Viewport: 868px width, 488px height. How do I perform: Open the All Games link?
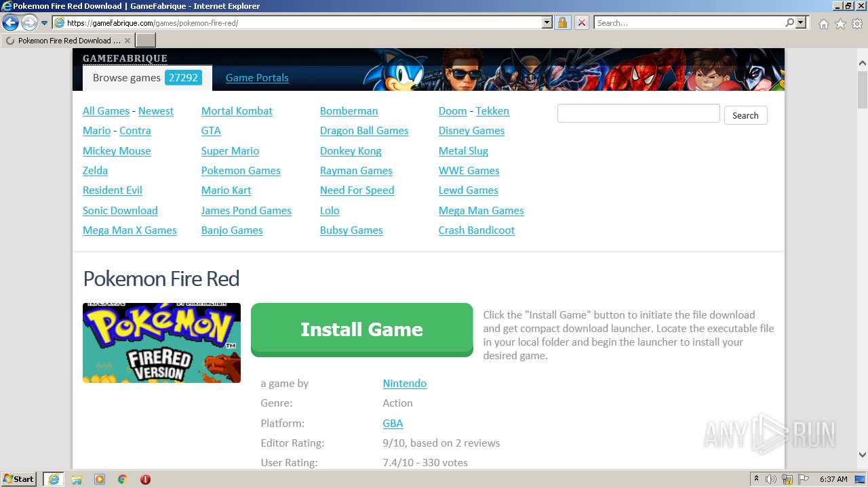coord(106,111)
